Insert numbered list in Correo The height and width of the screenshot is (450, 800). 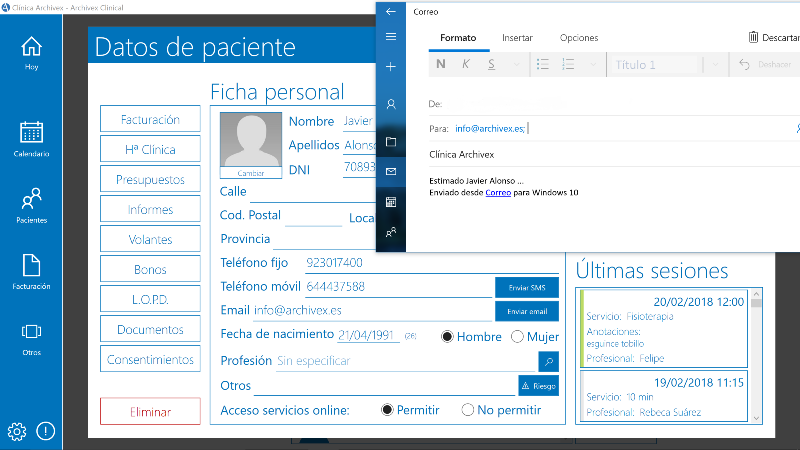pyautogui.click(x=568, y=64)
